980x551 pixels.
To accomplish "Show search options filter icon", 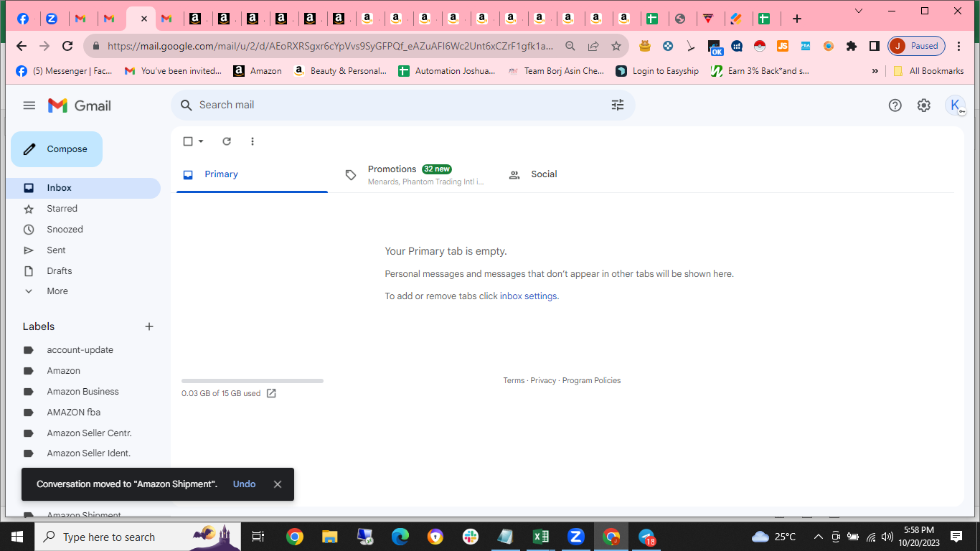I will [618, 105].
